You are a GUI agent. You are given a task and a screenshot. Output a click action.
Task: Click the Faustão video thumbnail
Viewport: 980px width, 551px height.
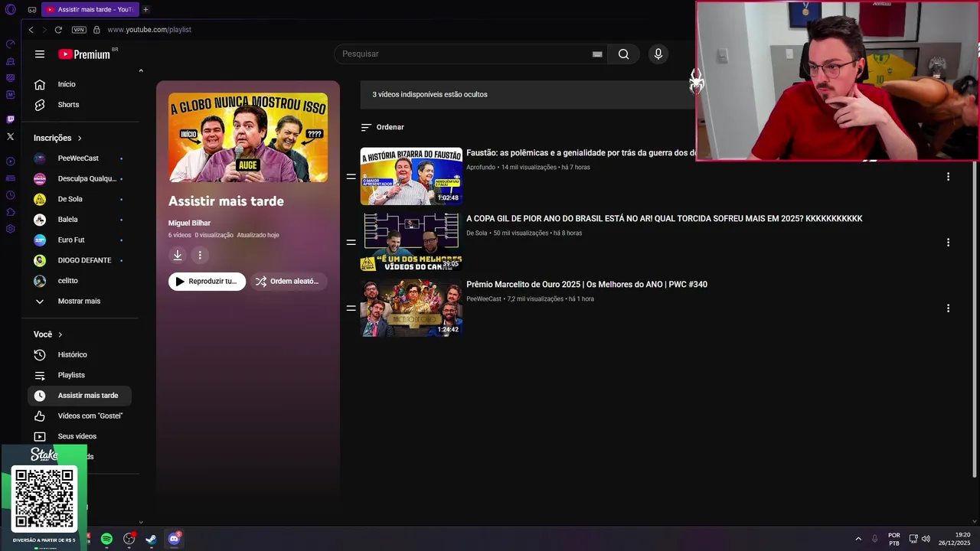point(411,177)
